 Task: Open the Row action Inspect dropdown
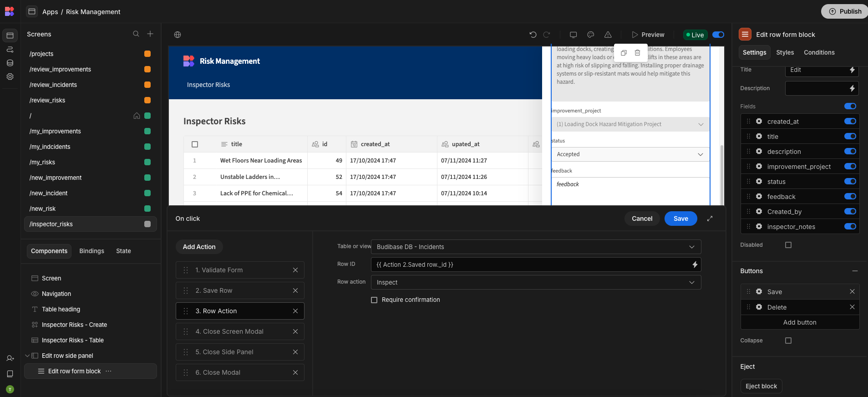click(x=536, y=282)
